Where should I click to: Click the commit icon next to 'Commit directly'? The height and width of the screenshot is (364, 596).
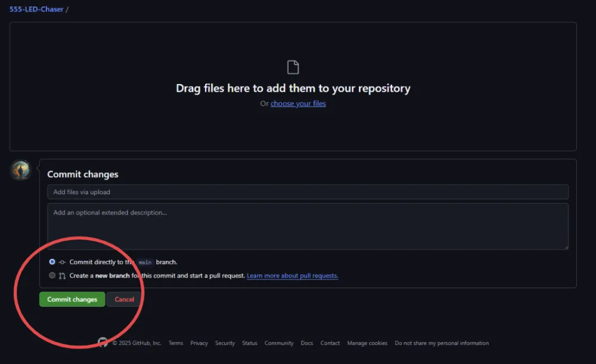tap(62, 262)
